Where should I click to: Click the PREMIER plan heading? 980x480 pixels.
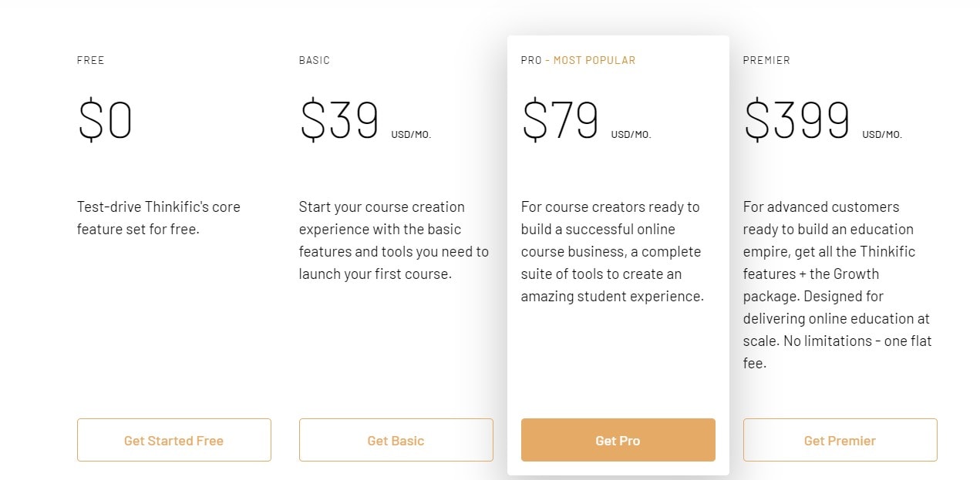pyautogui.click(x=766, y=60)
